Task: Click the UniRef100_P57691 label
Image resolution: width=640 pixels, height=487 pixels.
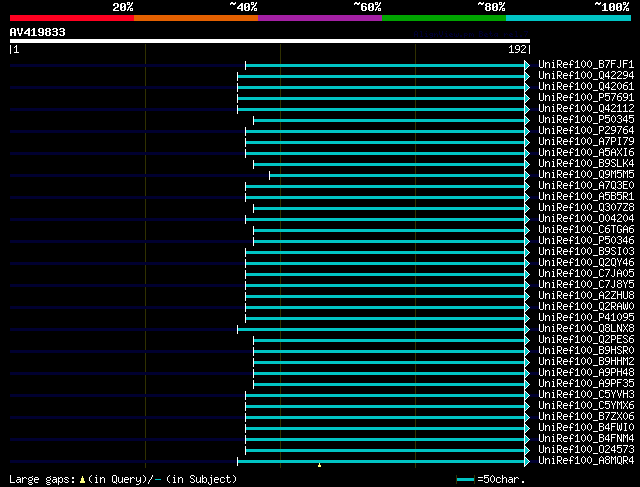Action: click(x=586, y=98)
